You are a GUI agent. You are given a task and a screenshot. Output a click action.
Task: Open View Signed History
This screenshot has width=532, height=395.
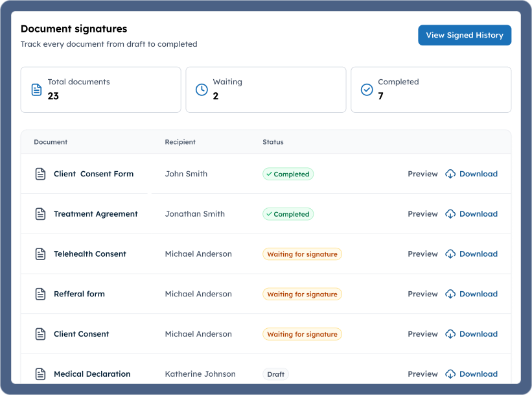tap(465, 35)
